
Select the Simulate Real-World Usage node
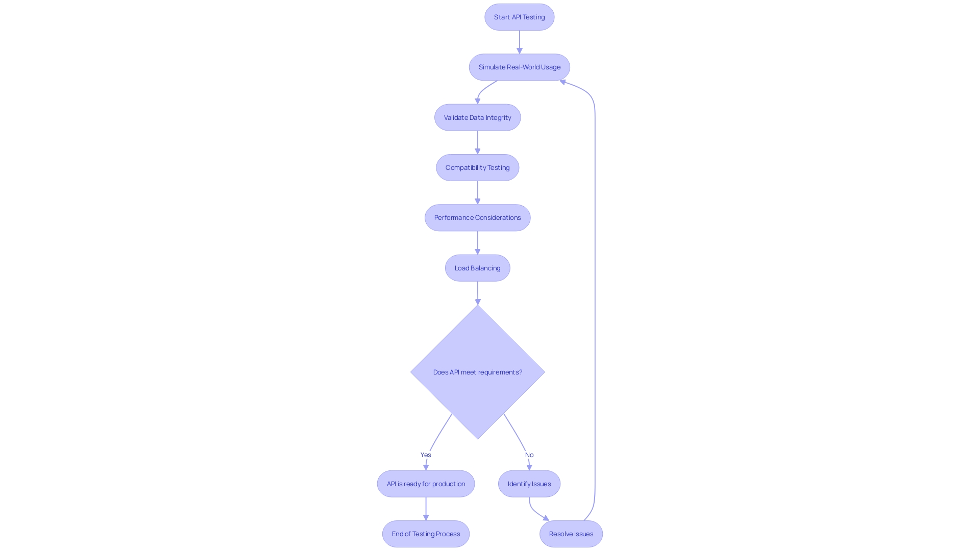click(520, 67)
